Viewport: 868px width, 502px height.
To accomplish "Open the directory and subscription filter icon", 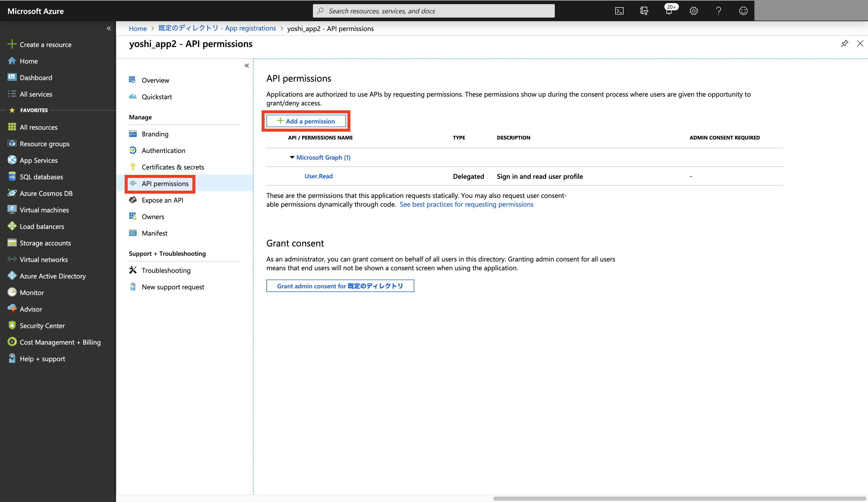I will click(644, 11).
